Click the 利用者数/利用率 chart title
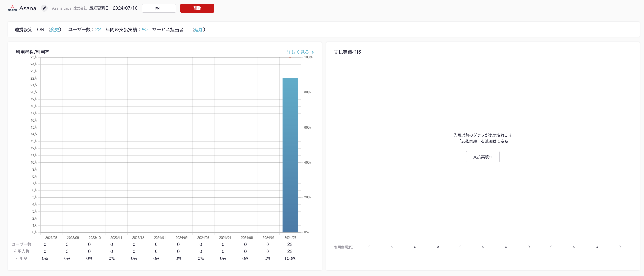This screenshot has height=276, width=644. tap(33, 52)
